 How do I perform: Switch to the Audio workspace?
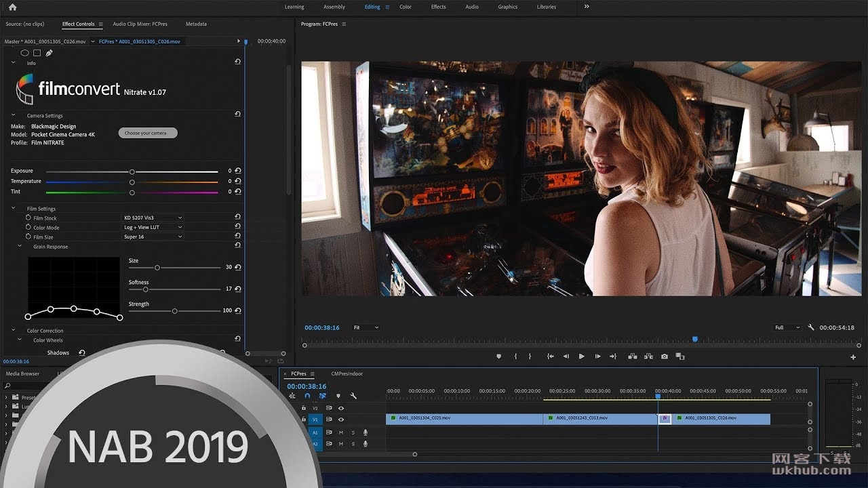pos(472,7)
